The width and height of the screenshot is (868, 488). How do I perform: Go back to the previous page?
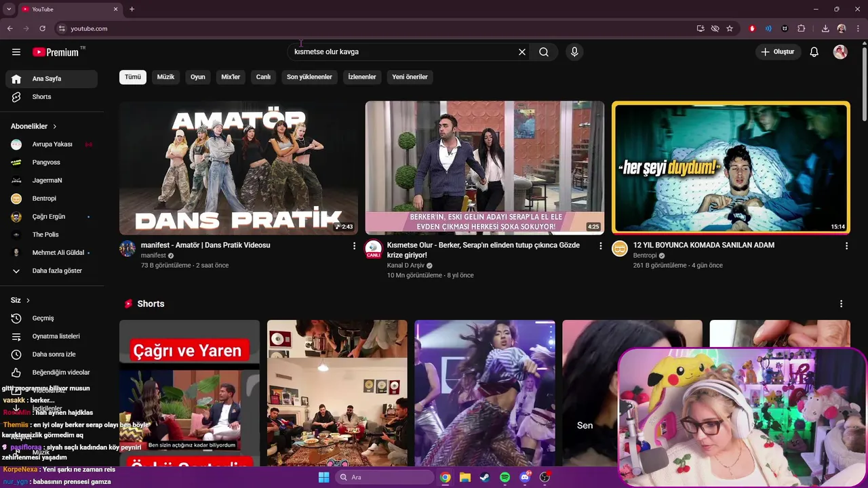coord(9,28)
